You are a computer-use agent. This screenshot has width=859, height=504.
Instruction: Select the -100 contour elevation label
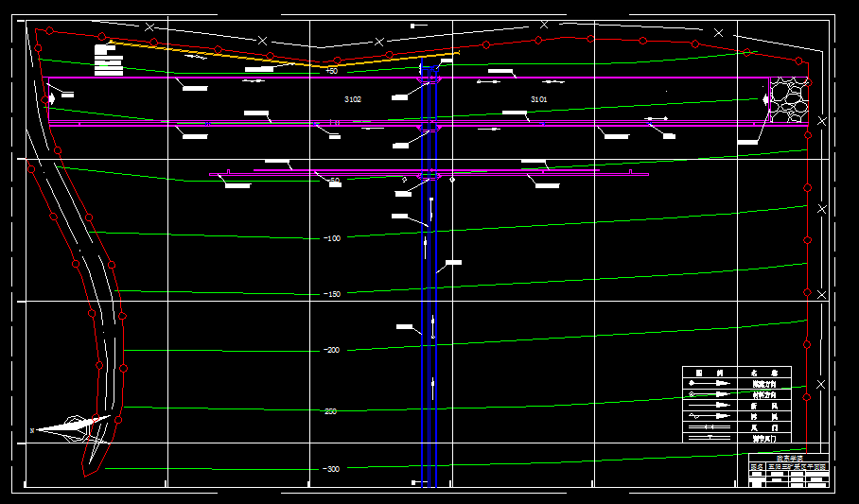(332, 238)
